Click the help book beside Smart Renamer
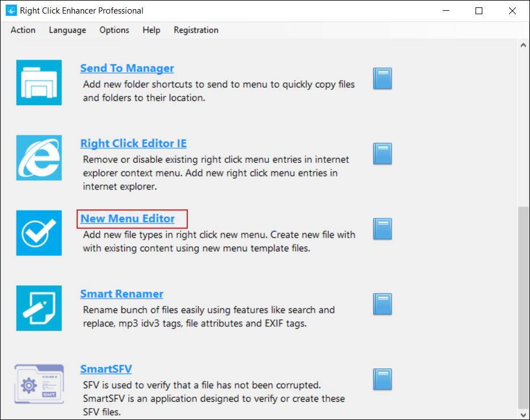This screenshot has width=530, height=420. point(382,304)
